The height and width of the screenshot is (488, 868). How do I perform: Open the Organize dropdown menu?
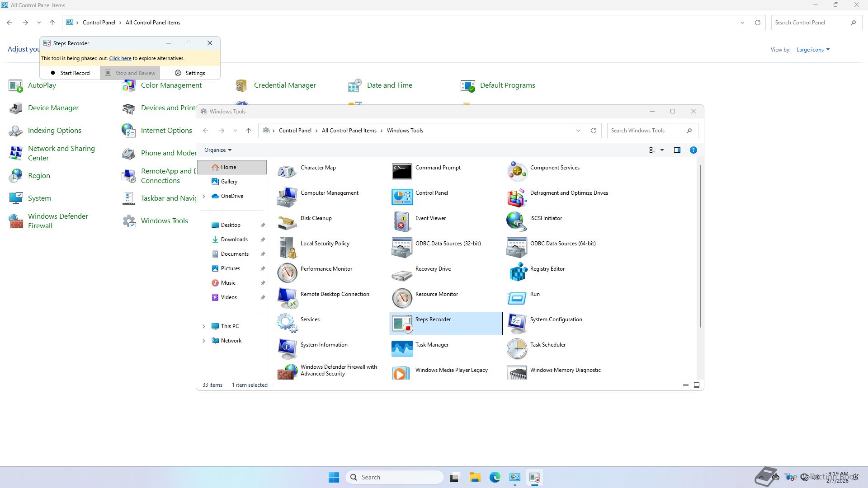click(x=217, y=150)
